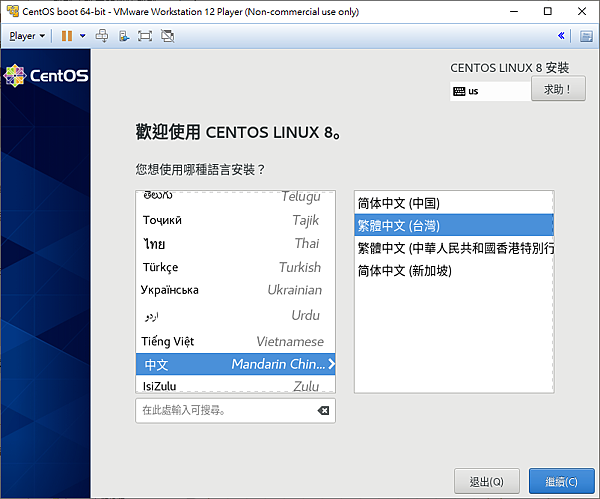Click 繼續(C) continue button

(x=561, y=481)
